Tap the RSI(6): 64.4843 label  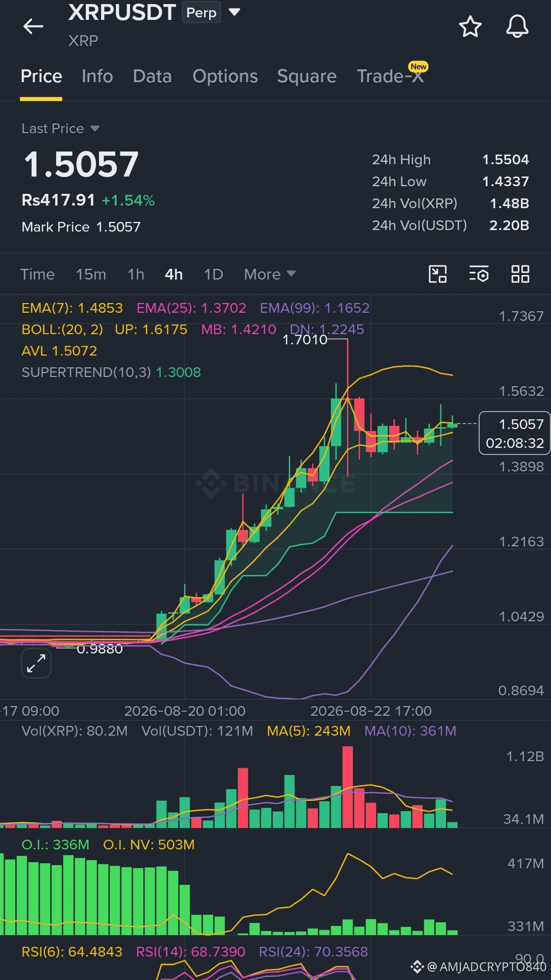72,952
